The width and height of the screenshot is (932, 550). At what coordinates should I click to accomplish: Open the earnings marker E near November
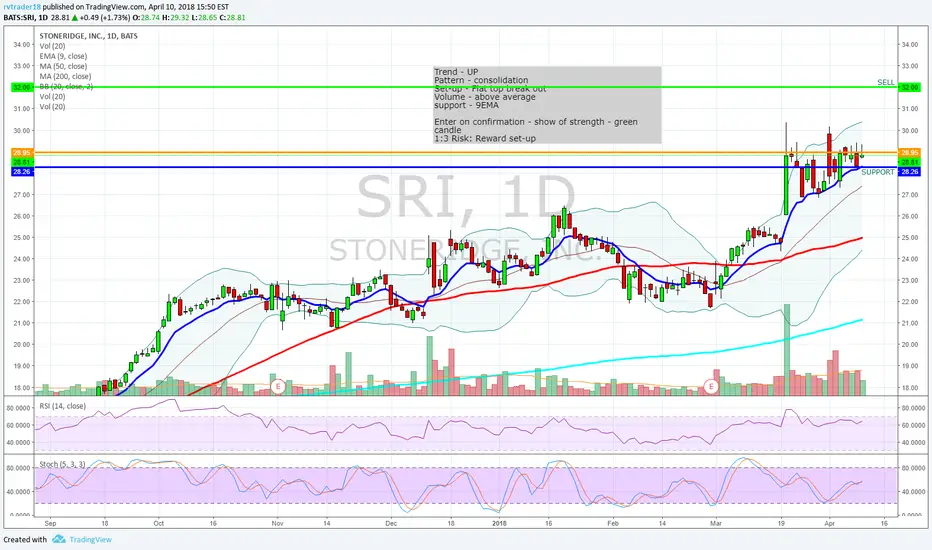click(x=278, y=387)
